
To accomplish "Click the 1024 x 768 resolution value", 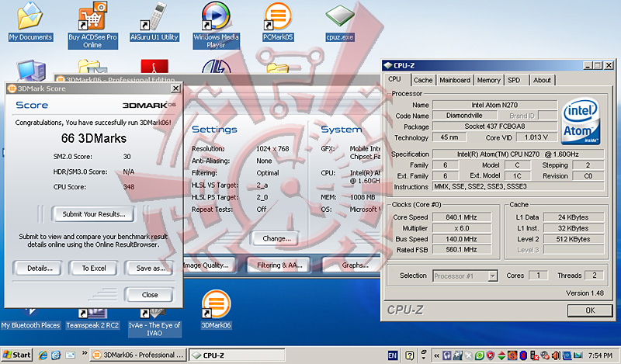I will coord(272,149).
